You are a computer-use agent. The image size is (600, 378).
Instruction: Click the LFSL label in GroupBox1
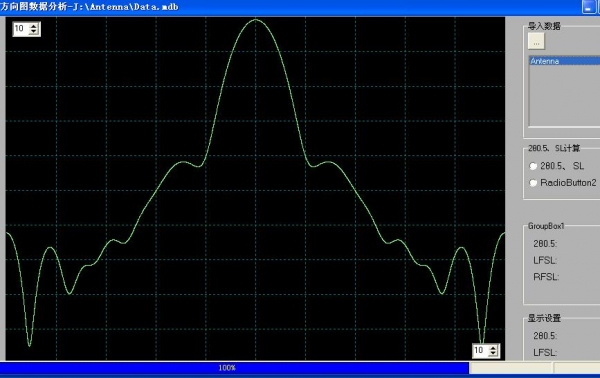tap(545, 260)
